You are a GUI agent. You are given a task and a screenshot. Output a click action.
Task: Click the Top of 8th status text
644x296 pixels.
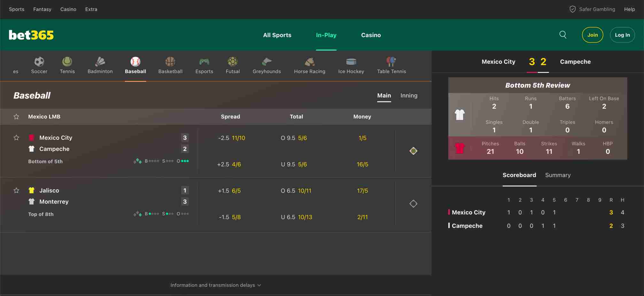(41, 214)
